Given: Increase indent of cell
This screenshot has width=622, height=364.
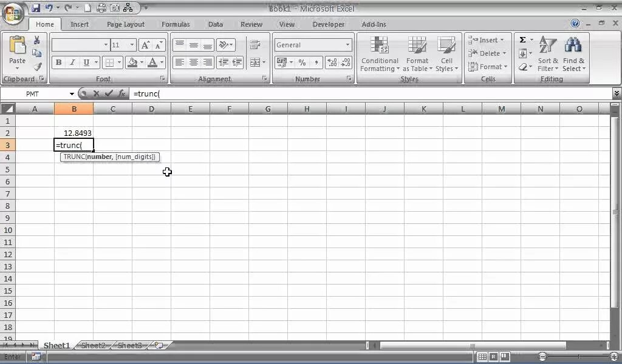Looking at the screenshot, I should (238, 62).
